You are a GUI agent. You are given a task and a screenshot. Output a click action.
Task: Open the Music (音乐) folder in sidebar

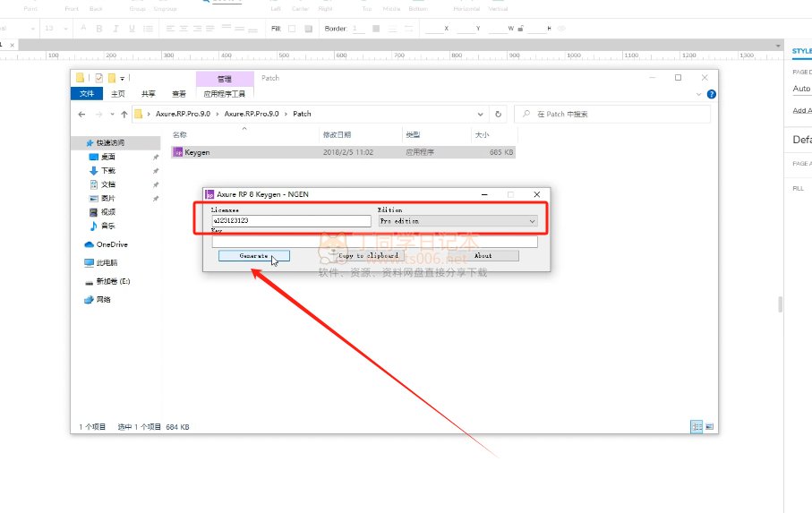(x=107, y=226)
